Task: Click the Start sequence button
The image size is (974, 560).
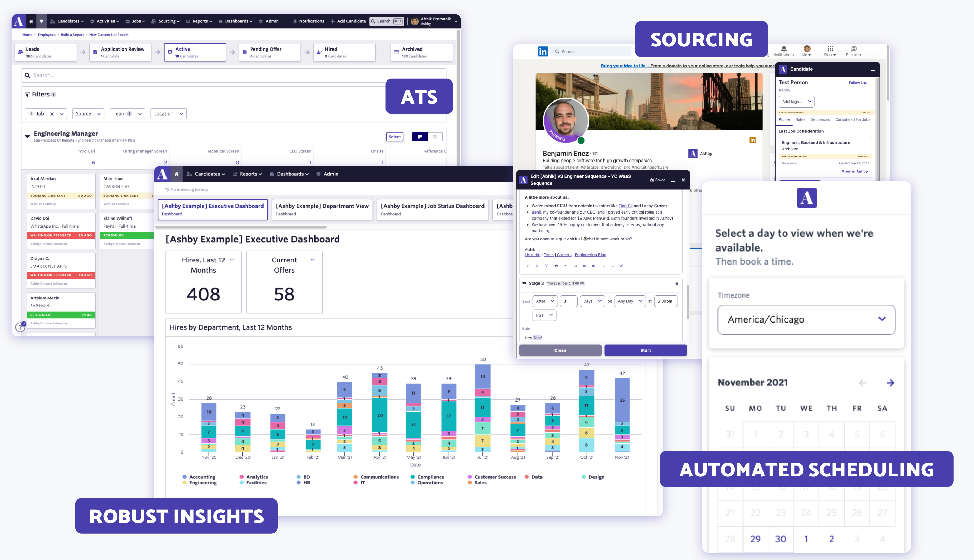Action: pos(645,350)
